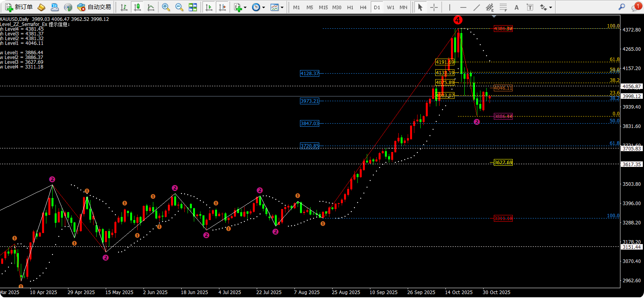Viewport: 644px width, 298px height.
Task: Open the chart templates dropdown
Action: [277, 7]
